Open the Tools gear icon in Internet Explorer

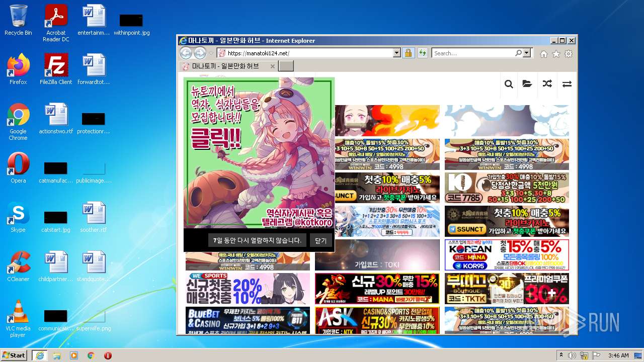(569, 54)
